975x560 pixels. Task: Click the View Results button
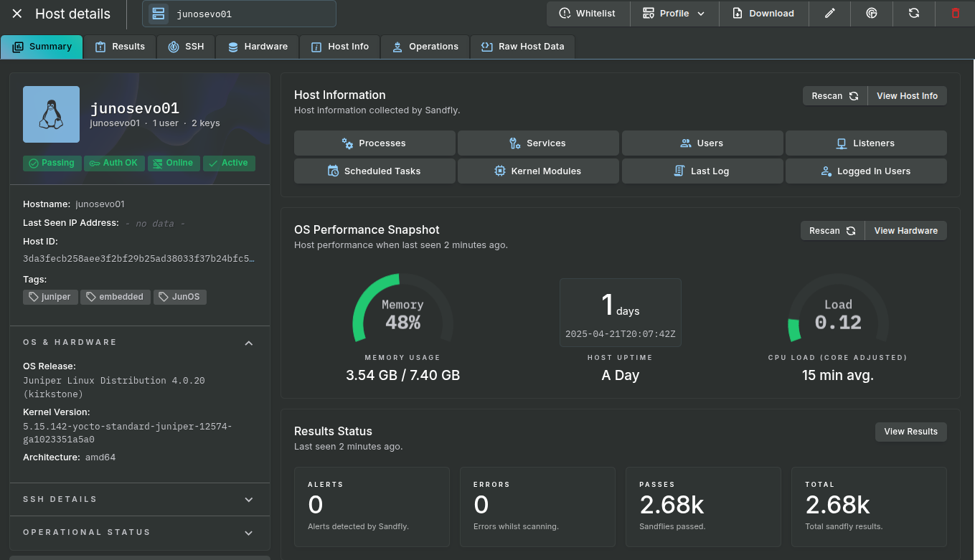(x=910, y=432)
